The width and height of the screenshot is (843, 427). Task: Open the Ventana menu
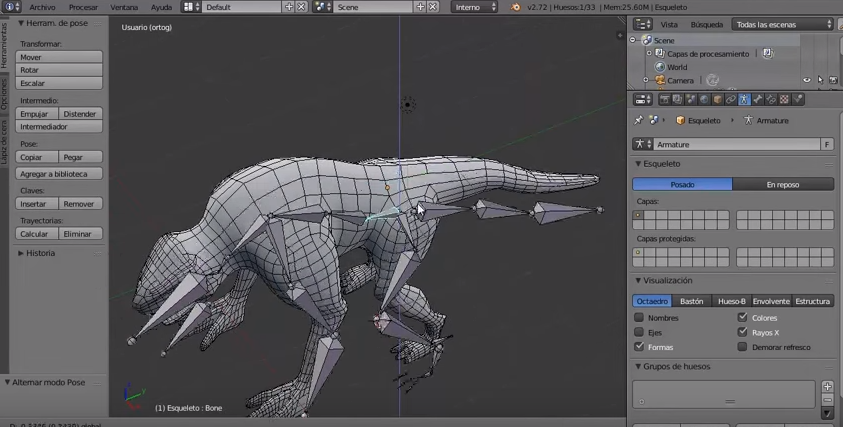(124, 7)
